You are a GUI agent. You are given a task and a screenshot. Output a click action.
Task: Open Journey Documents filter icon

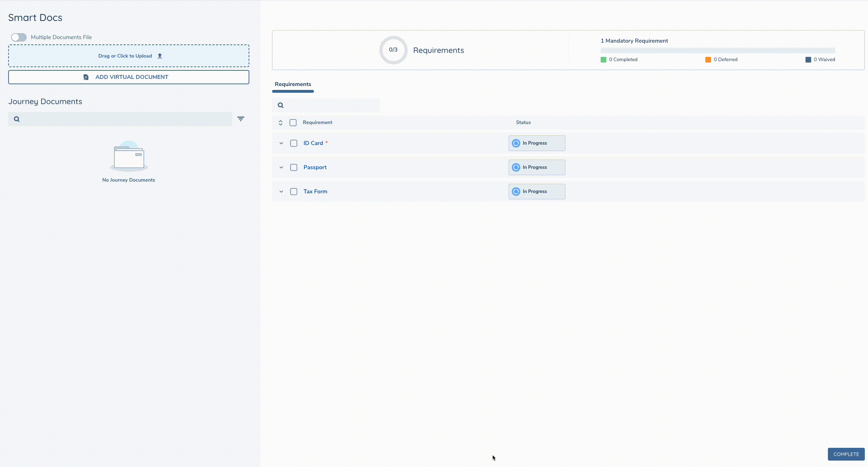coord(241,119)
